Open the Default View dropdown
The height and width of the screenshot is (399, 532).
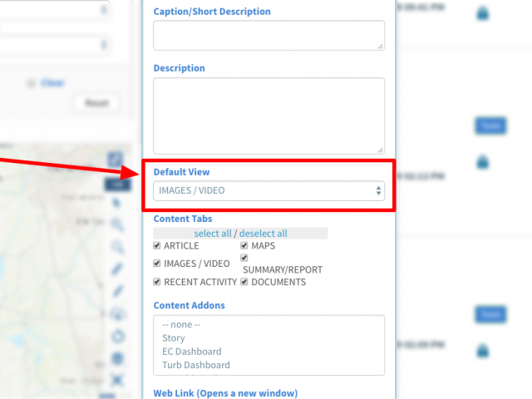(268, 190)
